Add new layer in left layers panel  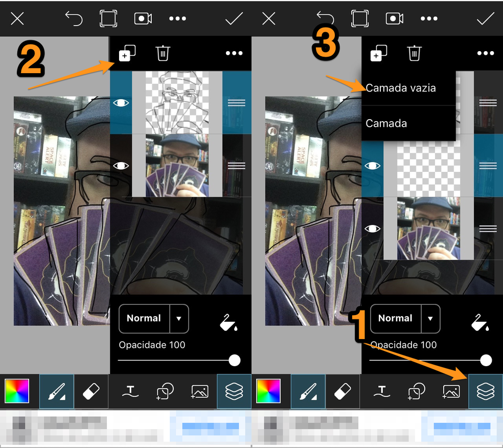127,53
